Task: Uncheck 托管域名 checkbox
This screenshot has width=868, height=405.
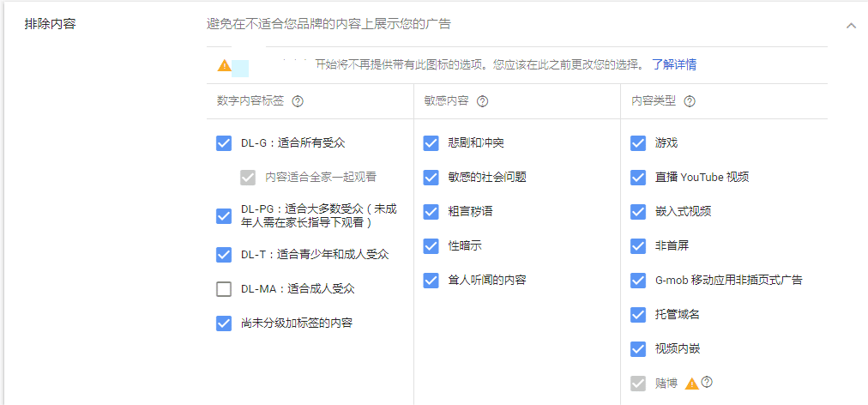Action: click(x=638, y=315)
